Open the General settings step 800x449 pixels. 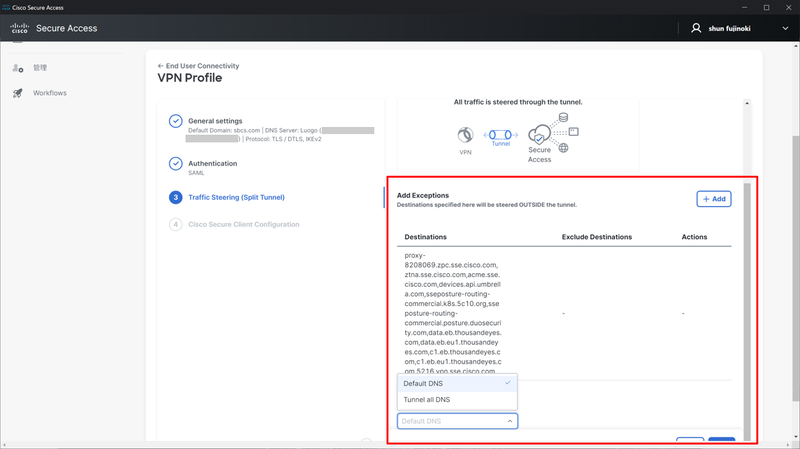pos(215,121)
